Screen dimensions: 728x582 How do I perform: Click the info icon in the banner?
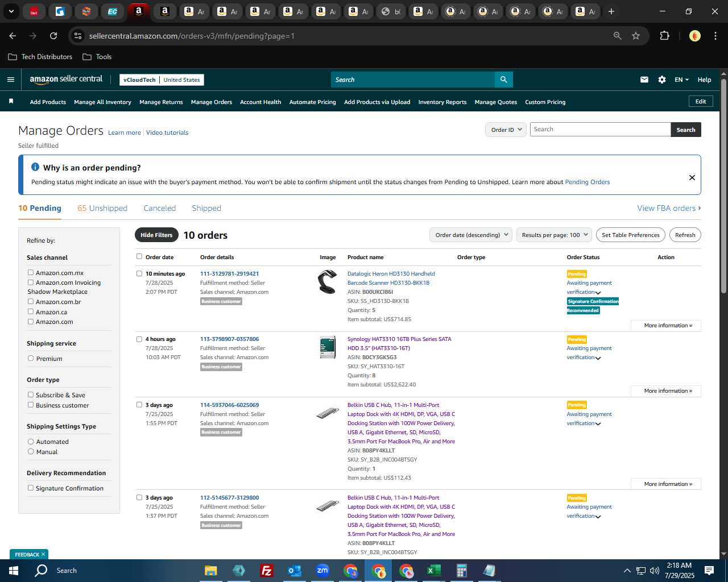[x=35, y=167]
